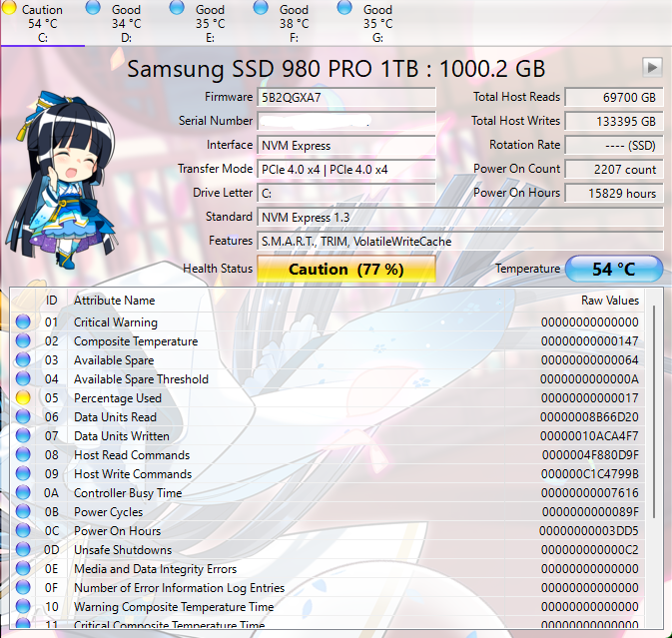Click the Features S.M.A.R.T., TRIM field
The height and width of the screenshot is (638, 672).
pyautogui.click(x=460, y=242)
